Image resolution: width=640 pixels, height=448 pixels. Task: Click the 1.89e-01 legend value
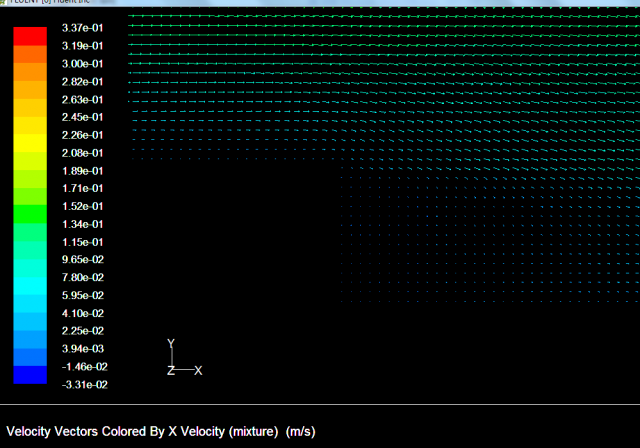pyautogui.click(x=83, y=171)
